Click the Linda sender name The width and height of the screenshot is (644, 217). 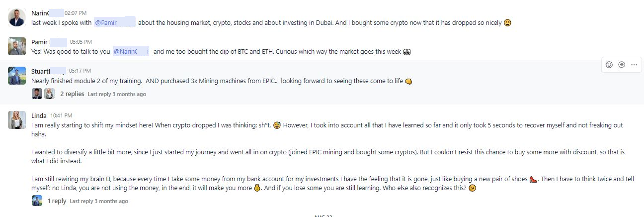coord(39,115)
